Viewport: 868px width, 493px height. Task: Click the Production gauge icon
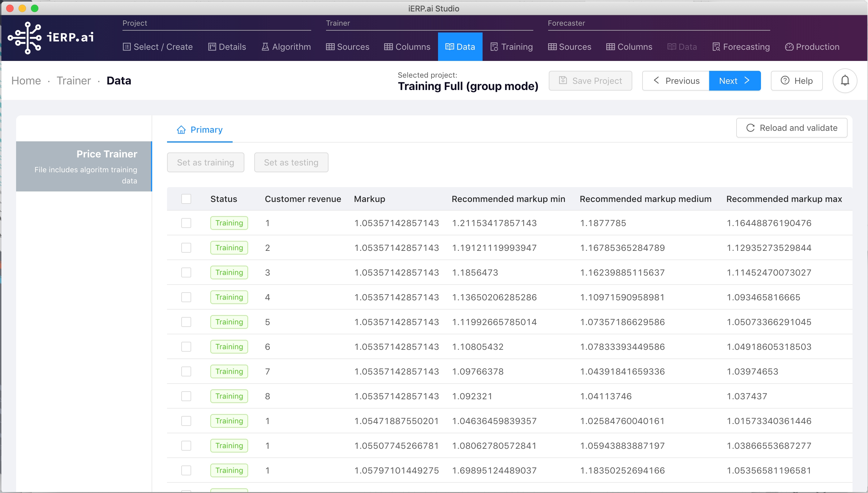click(789, 47)
